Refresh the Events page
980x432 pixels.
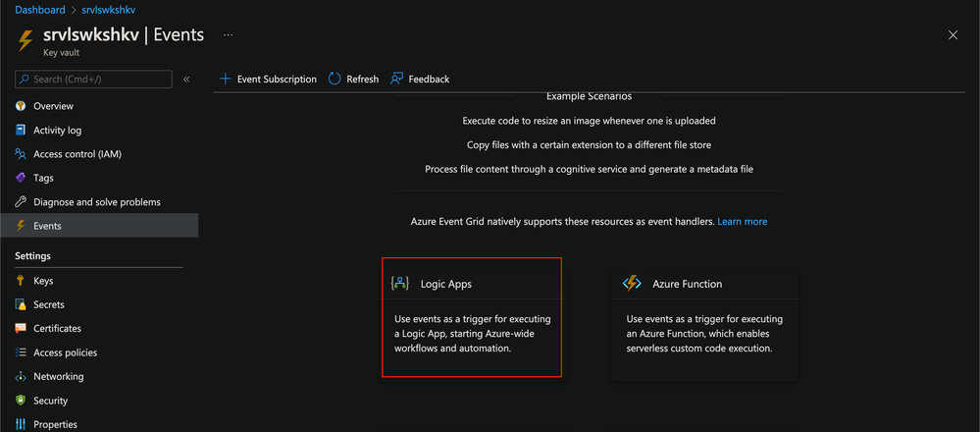coord(353,80)
